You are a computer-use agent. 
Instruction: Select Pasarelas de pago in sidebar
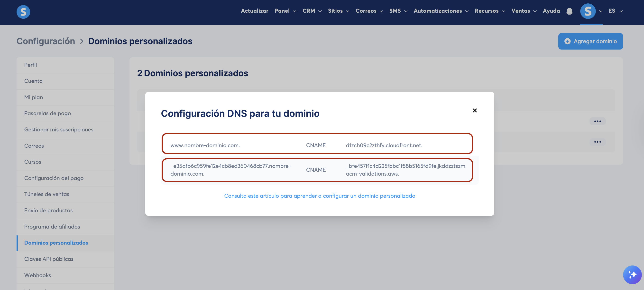47,113
